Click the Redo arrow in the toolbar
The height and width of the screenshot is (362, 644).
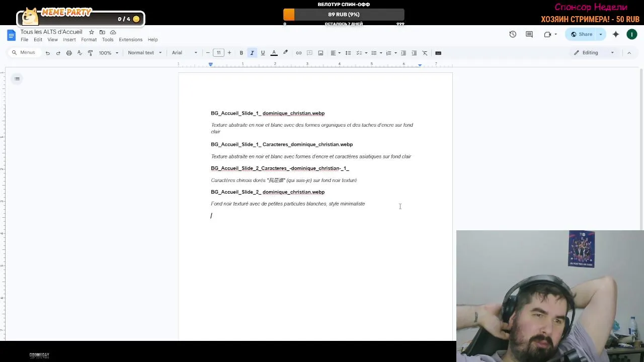click(58, 53)
